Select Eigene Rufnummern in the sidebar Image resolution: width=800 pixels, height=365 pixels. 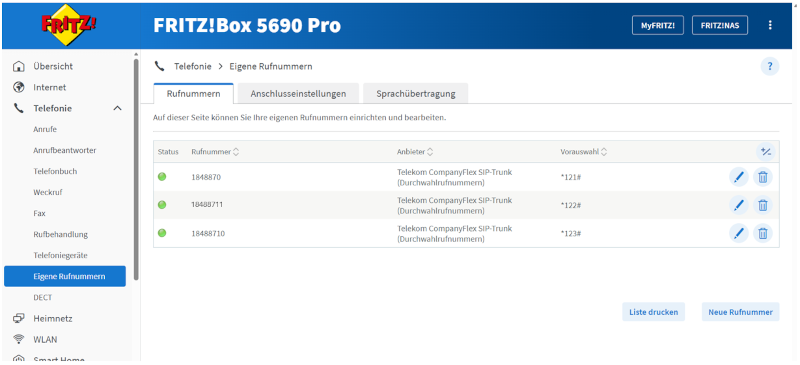pos(65,276)
